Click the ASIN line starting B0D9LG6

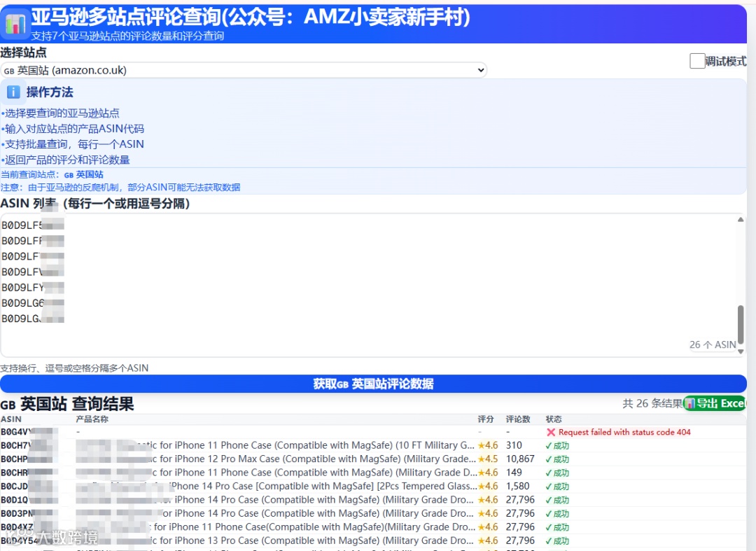33,303
